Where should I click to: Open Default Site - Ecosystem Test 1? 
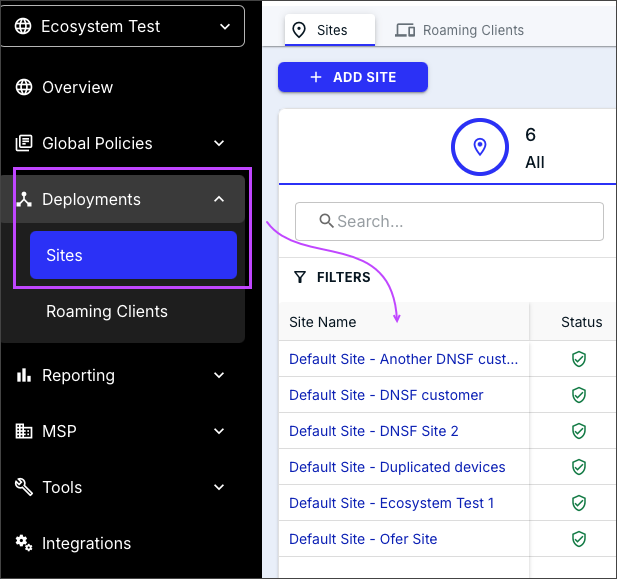coord(391,503)
